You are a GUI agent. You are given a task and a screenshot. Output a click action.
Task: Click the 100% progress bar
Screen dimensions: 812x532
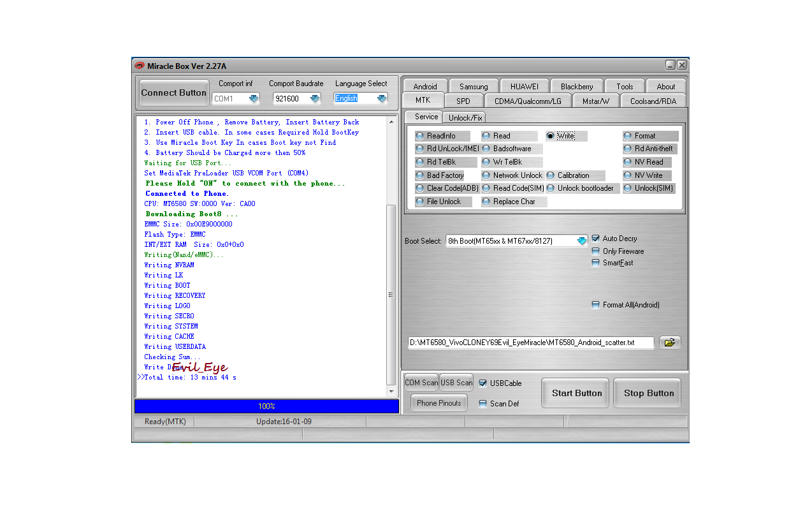click(x=266, y=406)
